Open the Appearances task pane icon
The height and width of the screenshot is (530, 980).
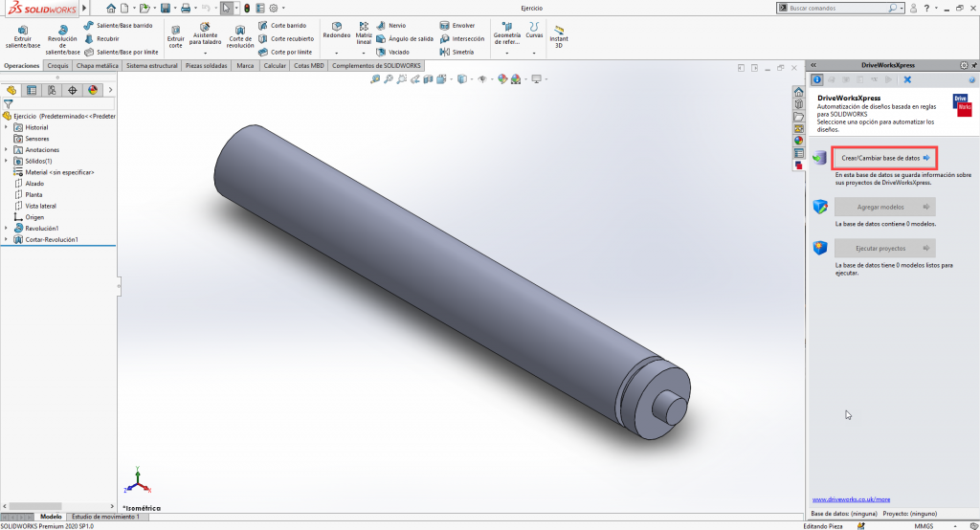798,141
